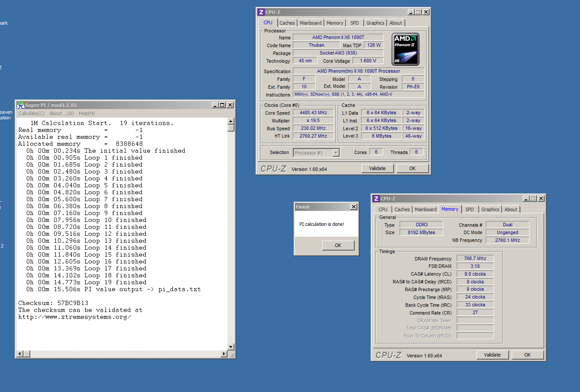Open the Processor #1 selection dropdown
The height and width of the screenshot is (392, 580).
pos(336,153)
